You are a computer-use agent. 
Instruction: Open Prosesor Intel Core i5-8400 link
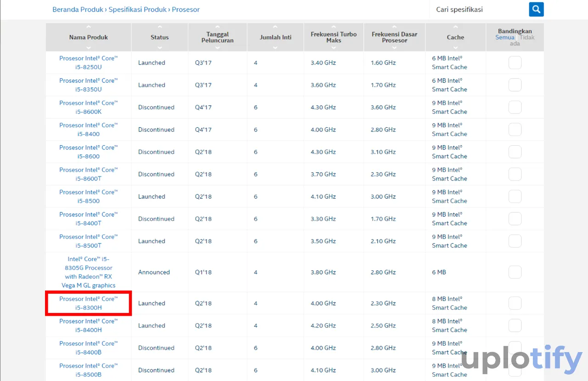(x=88, y=130)
